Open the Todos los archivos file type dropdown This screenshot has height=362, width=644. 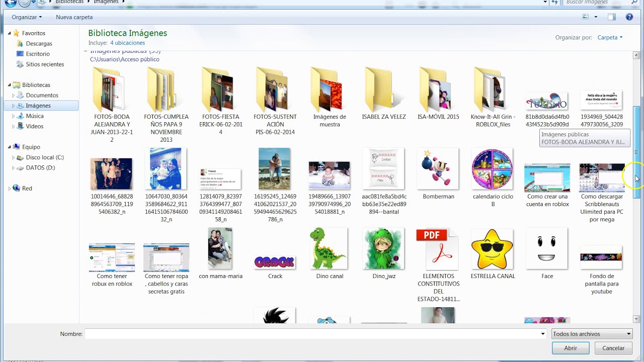[x=592, y=334]
